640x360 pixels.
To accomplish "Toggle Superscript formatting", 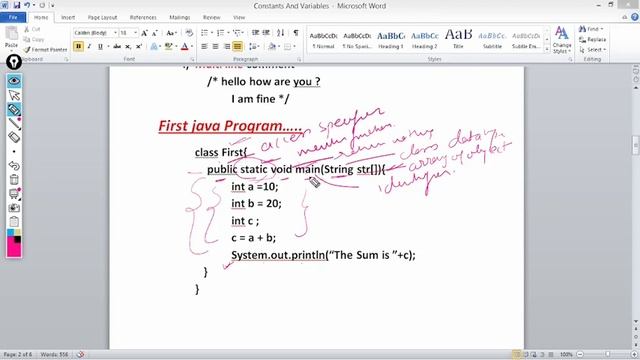I will (x=139, y=47).
